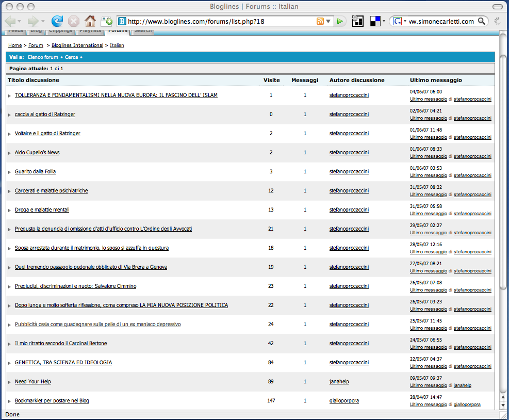Open the topic 'Guarito dalla Follia'

[35, 171]
